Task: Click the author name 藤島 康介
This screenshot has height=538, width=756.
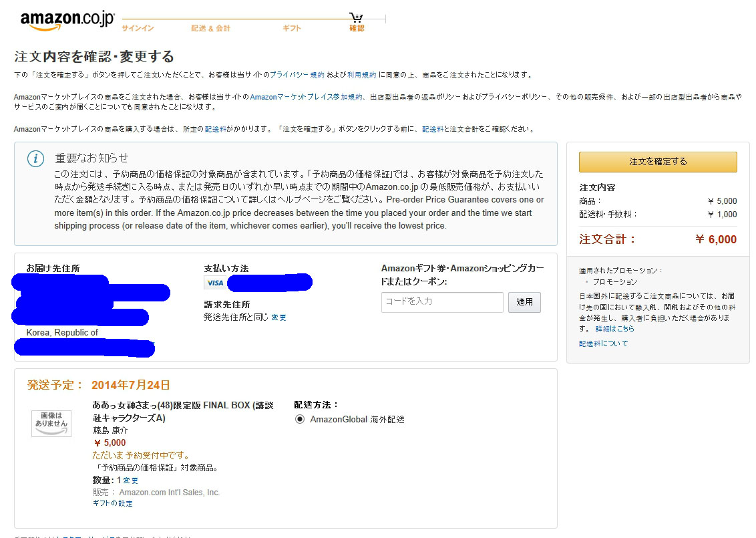Action: tap(110, 430)
